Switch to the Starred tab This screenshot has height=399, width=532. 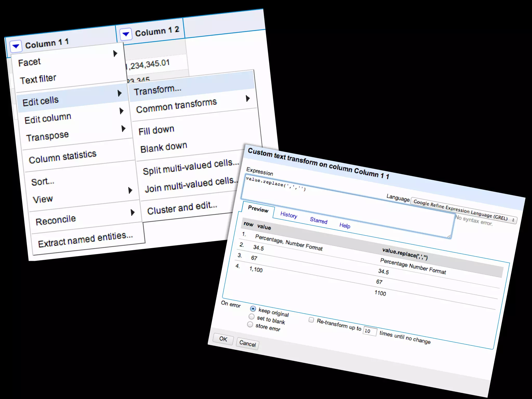coord(318,220)
